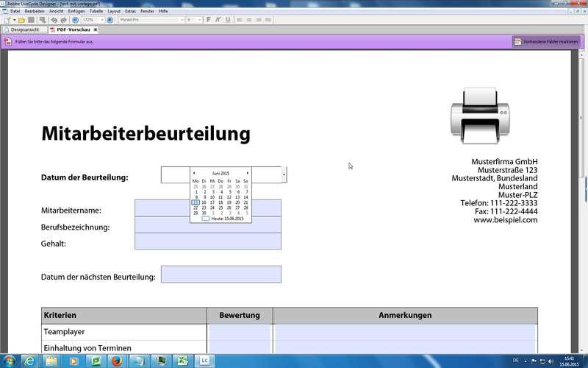Click the printer image on the form
The height and width of the screenshot is (368, 588).
pos(481,116)
